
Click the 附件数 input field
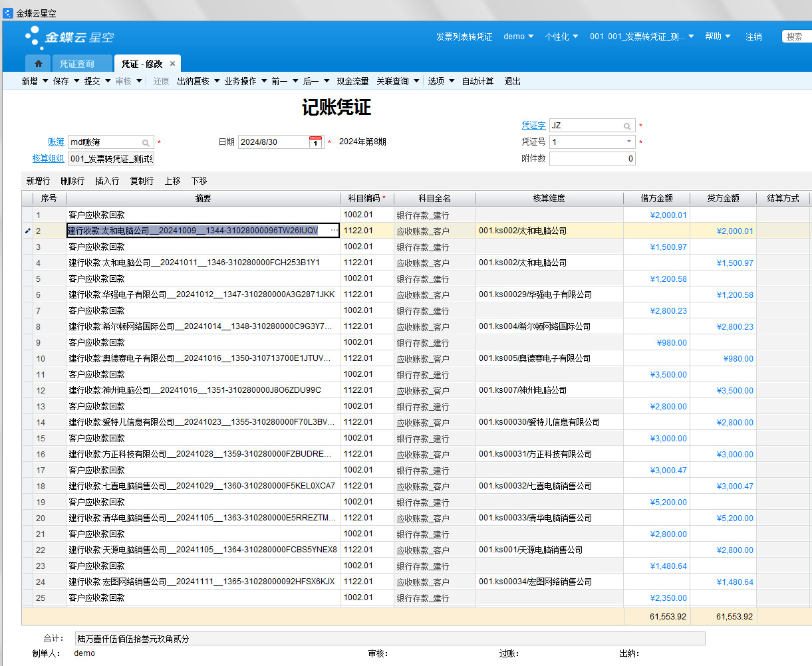point(592,159)
